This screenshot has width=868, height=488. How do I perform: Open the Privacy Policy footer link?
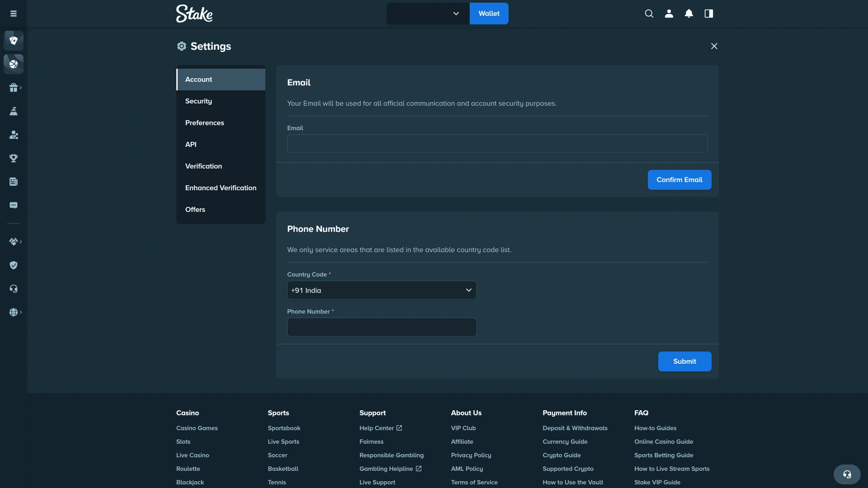pyautogui.click(x=471, y=455)
